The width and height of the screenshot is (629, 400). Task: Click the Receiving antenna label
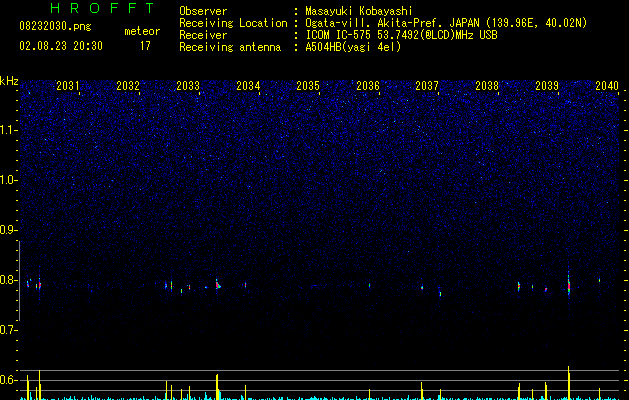point(230,47)
